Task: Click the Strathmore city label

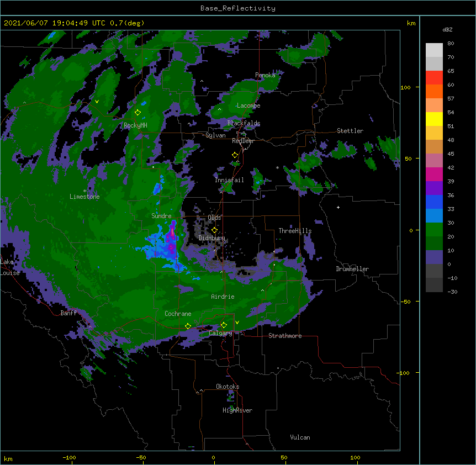Action: coord(285,336)
